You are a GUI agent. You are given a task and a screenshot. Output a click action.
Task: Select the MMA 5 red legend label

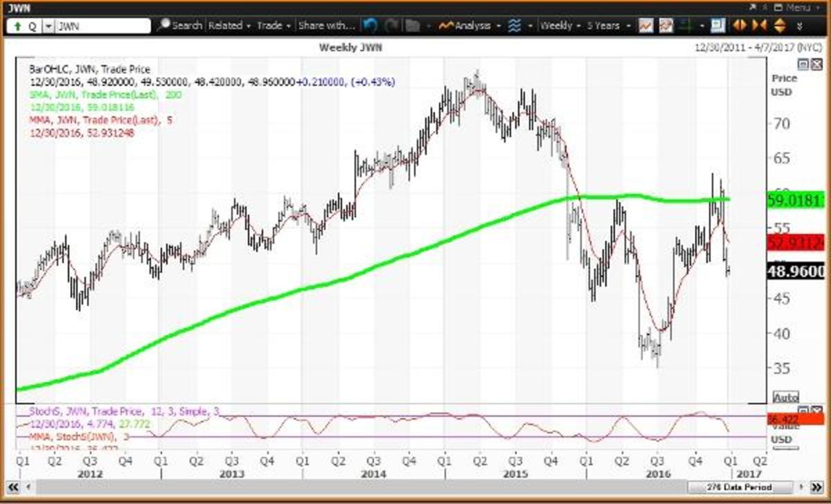pyautogui.click(x=100, y=120)
